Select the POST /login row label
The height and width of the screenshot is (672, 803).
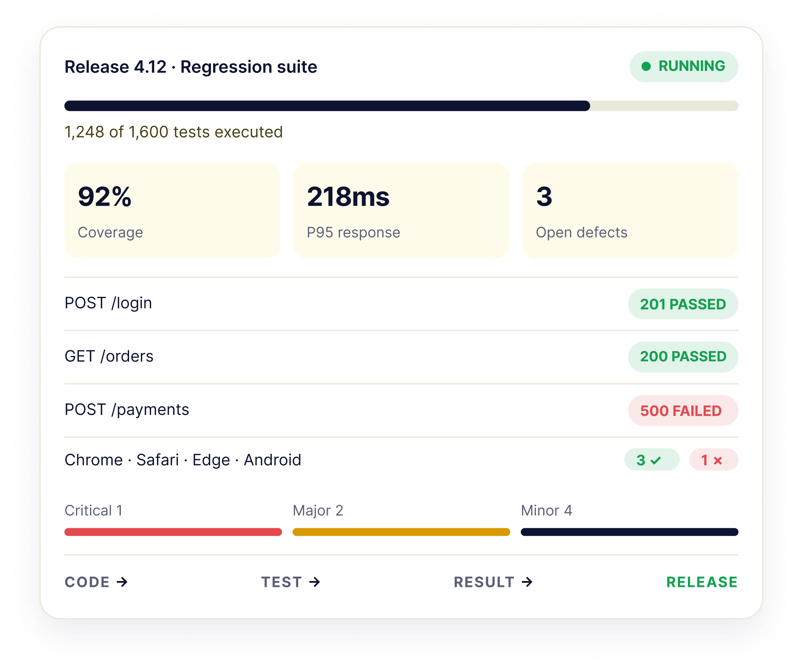click(108, 303)
